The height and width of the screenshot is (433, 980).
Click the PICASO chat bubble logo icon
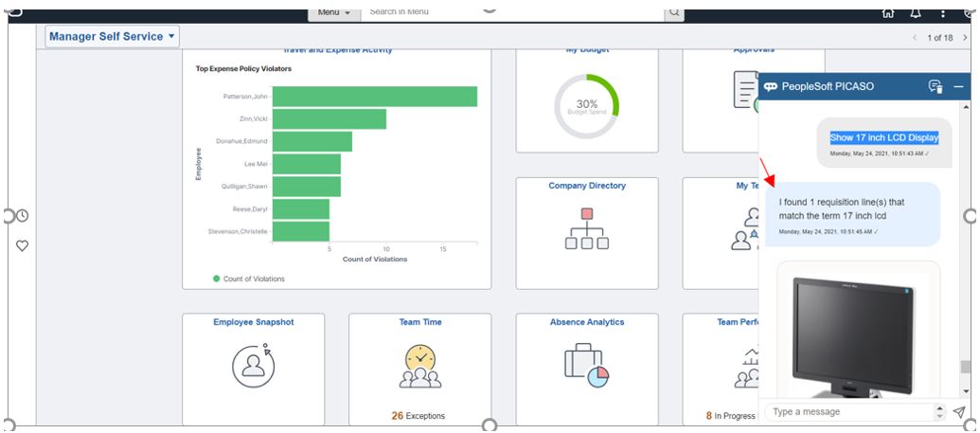click(x=771, y=87)
